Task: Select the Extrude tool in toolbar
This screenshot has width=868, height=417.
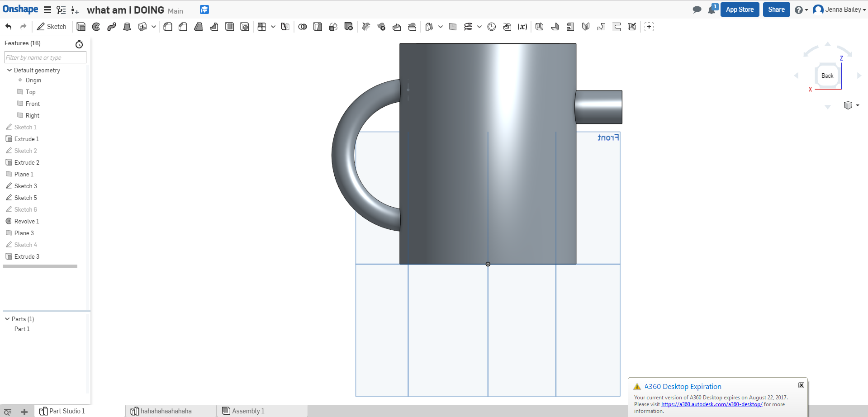Action: [x=81, y=27]
